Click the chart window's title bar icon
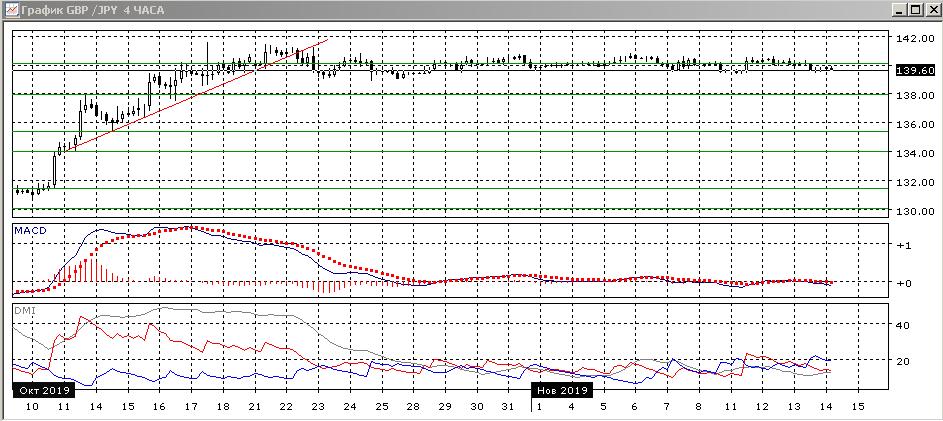 (10, 10)
